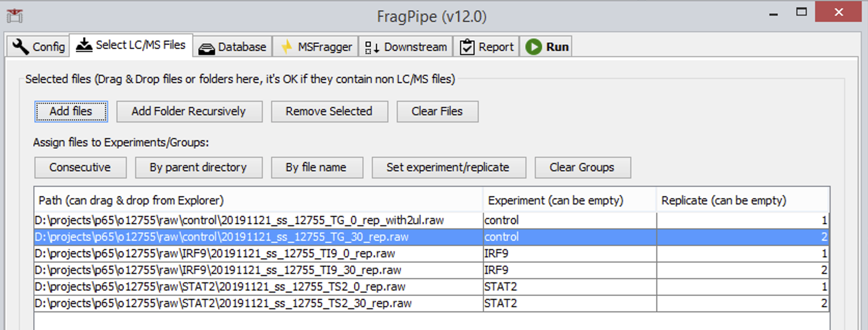868x330 pixels.
Task: Click Add Folder Recursively
Action: pyautogui.click(x=189, y=111)
